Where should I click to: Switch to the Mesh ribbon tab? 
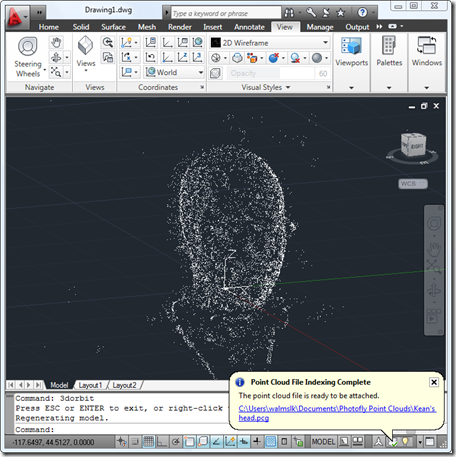pyautogui.click(x=147, y=27)
